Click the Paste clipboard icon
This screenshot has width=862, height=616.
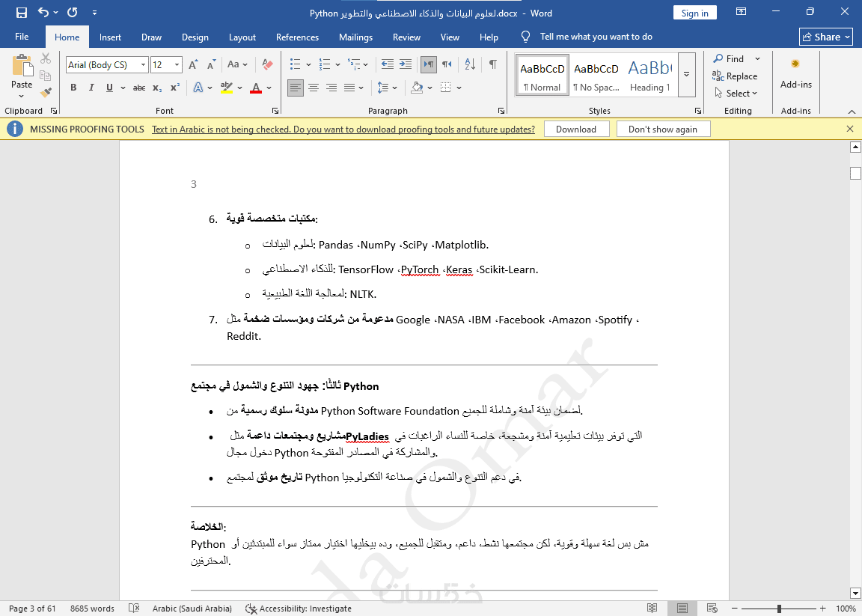click(x=22, y=65)
